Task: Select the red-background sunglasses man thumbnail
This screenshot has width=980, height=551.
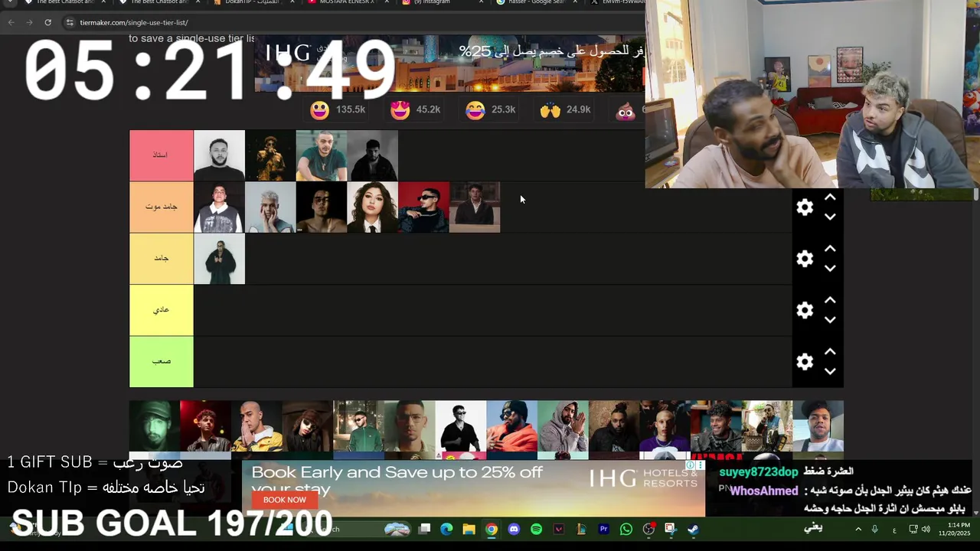Action: tap(423, 207)
